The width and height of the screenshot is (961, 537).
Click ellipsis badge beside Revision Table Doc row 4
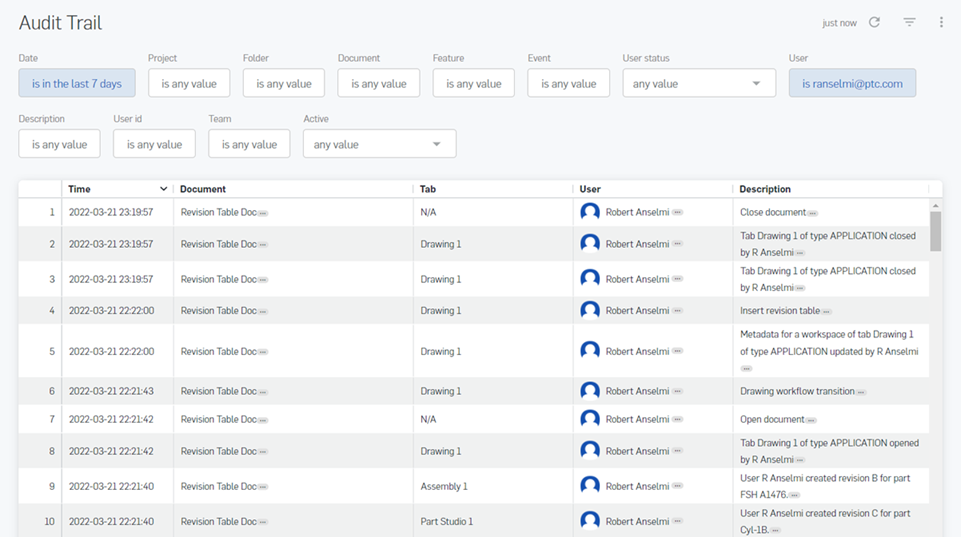point(263,312)
